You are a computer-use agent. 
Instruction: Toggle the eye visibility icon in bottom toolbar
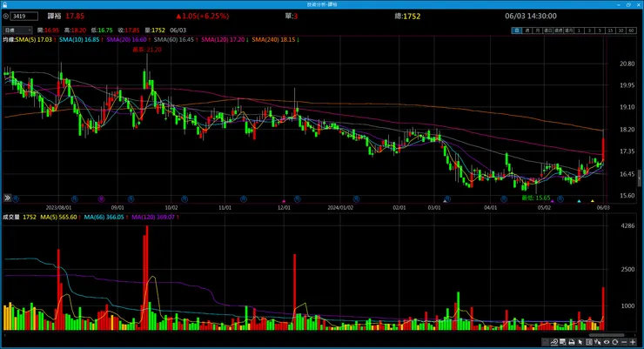click(x=607, y=342)
